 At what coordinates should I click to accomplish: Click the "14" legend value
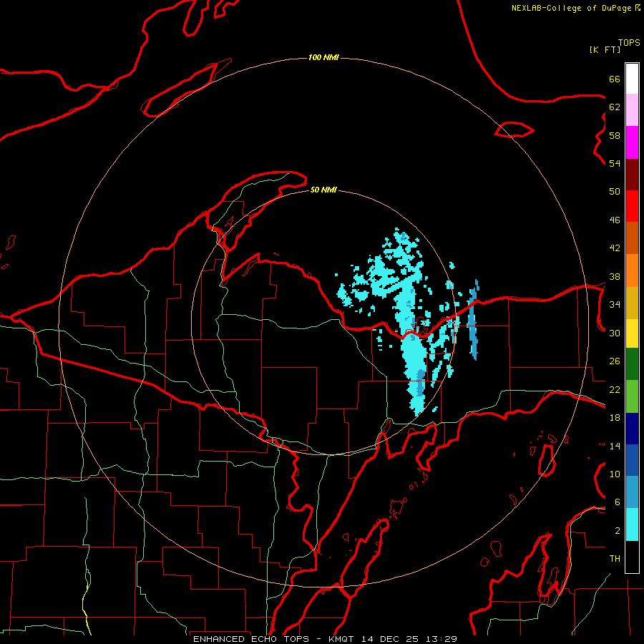[615, 446]
